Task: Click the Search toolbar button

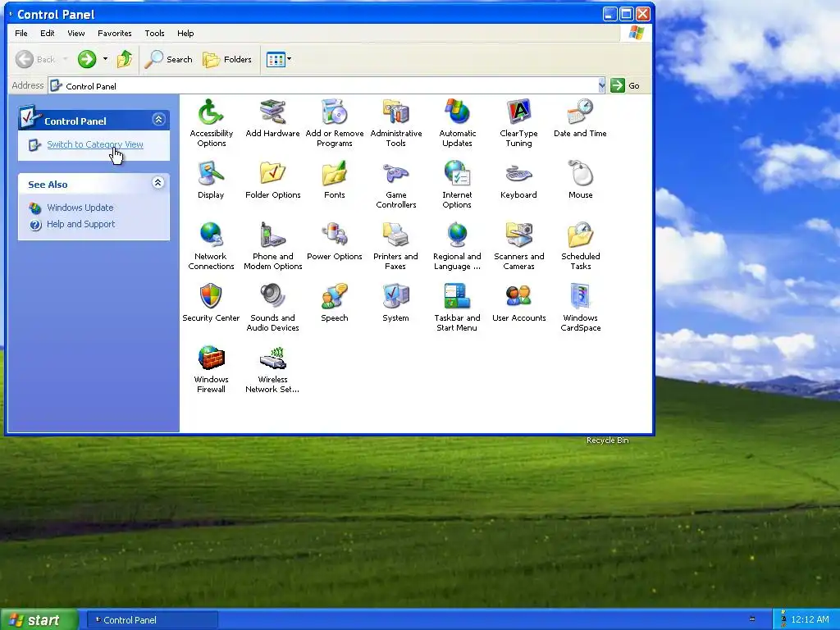Action: (168, 59)
